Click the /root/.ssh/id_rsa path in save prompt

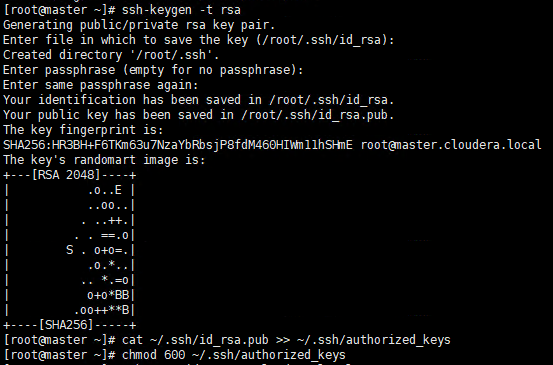(x=321, y=40)
